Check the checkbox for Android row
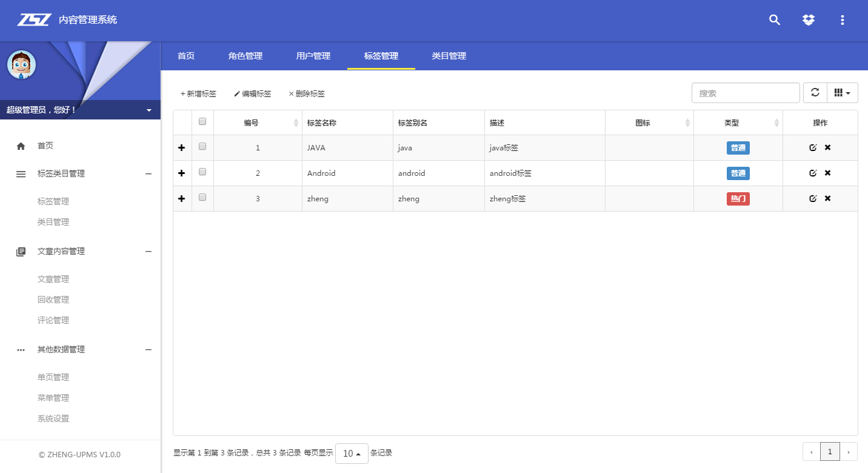This screenshot has width=868, height=473. coord(202,172)
